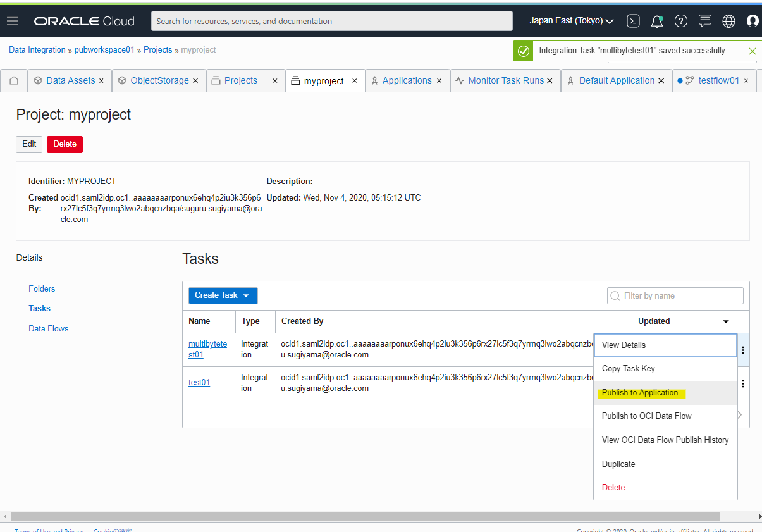Screen dimensions: 762x532
Task: Focus the Filter by name field
Action: click(x=675, y=296)
